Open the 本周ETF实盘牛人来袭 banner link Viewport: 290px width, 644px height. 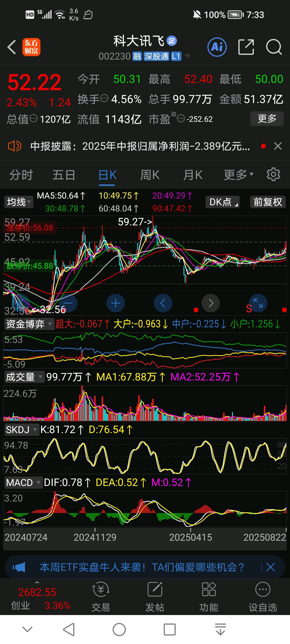click(142, 567)
